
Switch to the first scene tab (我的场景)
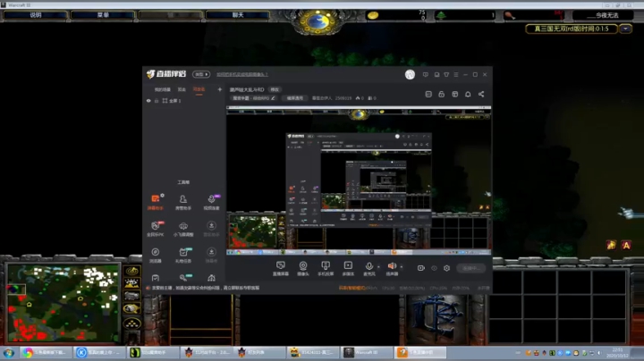(162, 89)
